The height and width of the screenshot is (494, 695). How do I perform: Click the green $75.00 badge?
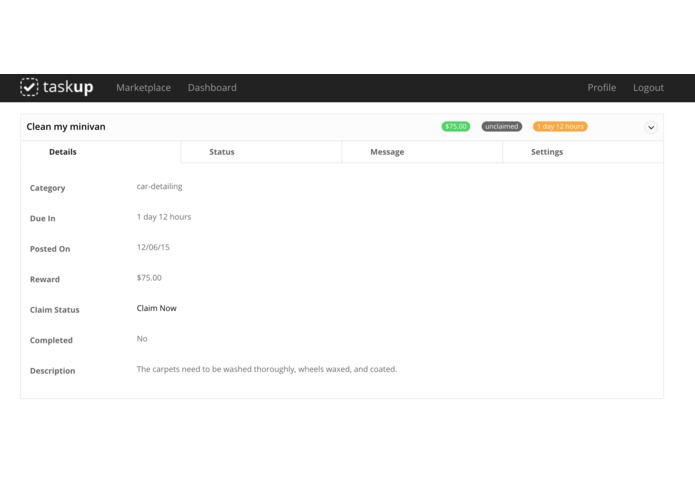click(456, 127)
